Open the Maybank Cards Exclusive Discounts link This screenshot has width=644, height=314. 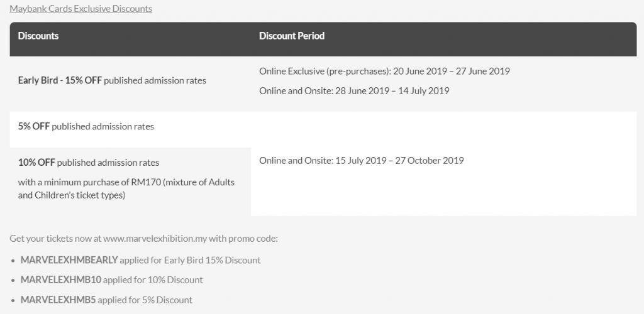80,9
